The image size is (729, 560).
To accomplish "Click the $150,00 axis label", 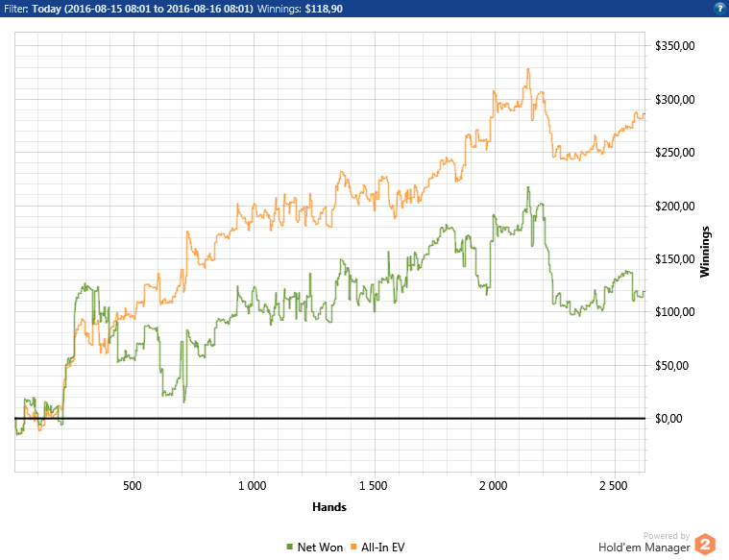I will pos(674,259).
